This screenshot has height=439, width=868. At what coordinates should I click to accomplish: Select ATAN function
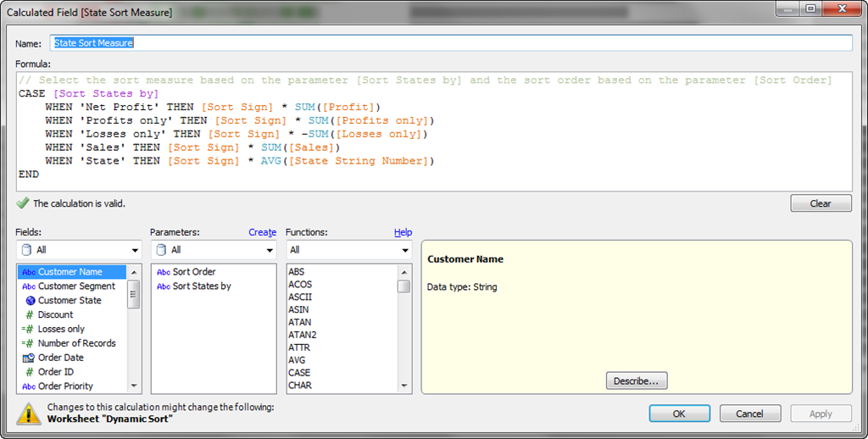tap(342, 322)
